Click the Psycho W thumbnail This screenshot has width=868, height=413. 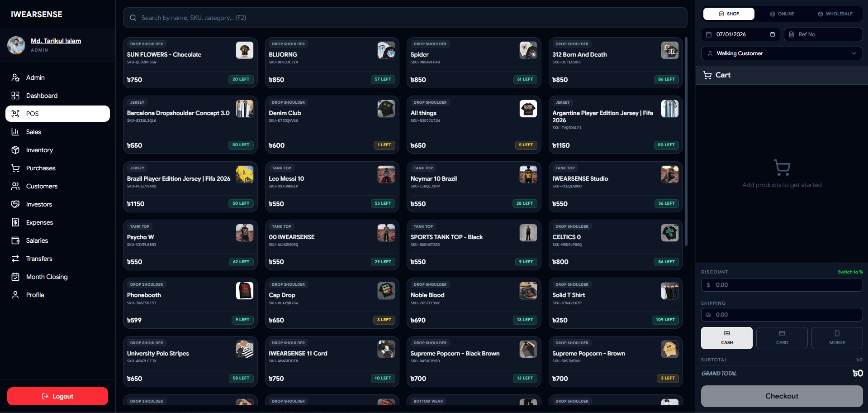(x=245, y=233)
